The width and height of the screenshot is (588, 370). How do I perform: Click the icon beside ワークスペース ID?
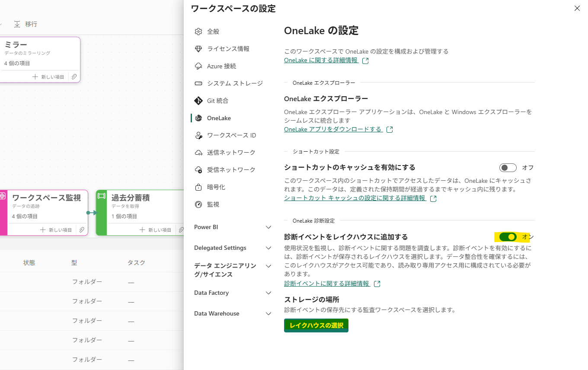pyautogui.click(x=198, y=135)
